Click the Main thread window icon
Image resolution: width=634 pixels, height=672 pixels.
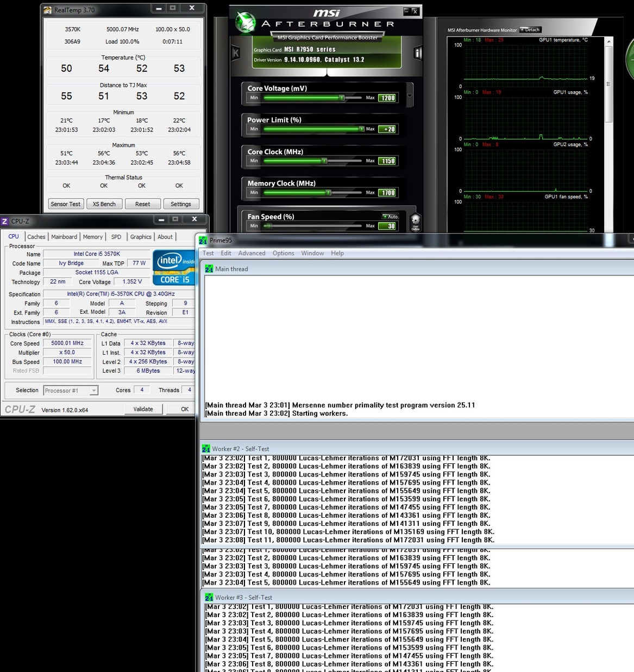[209, 268]
